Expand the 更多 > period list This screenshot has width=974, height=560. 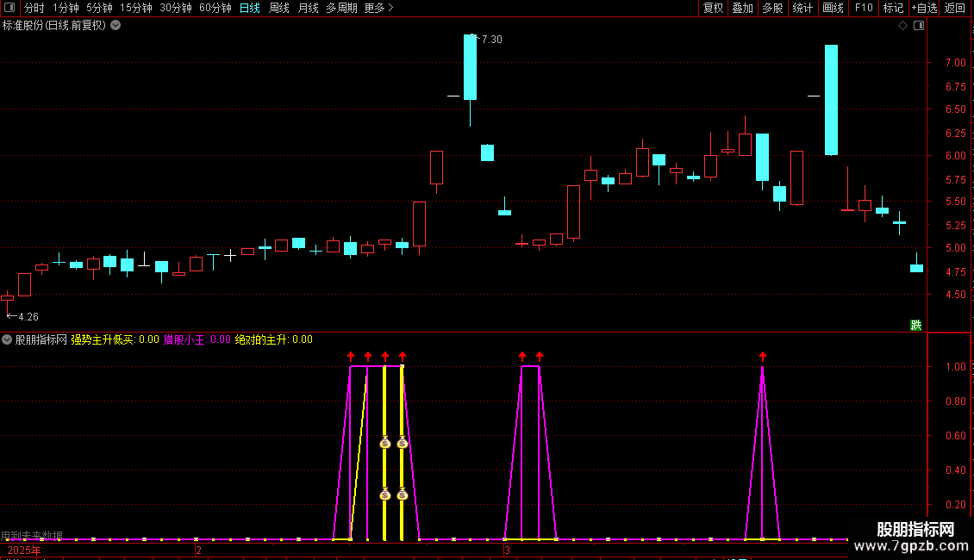pos(379,8)
